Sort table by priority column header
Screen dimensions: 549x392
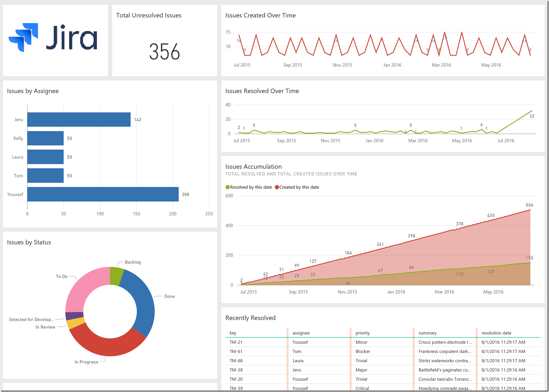click(x=363, y=333)
